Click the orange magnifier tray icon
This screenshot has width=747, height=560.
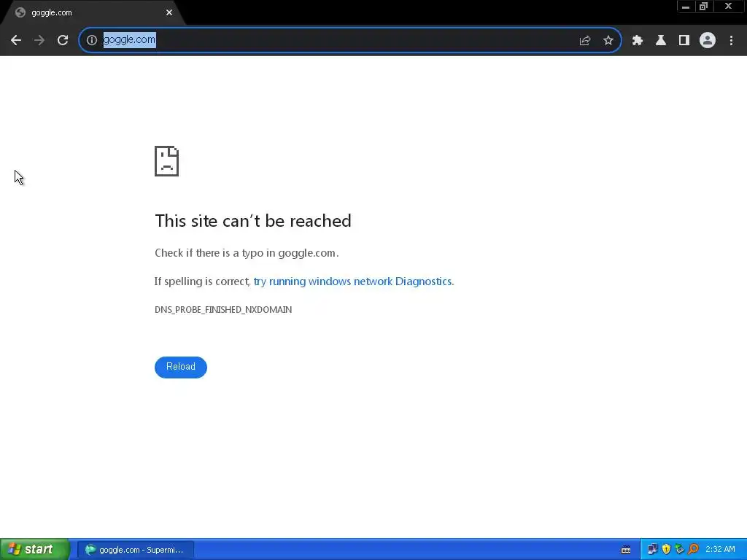click(x=693, y=550)
